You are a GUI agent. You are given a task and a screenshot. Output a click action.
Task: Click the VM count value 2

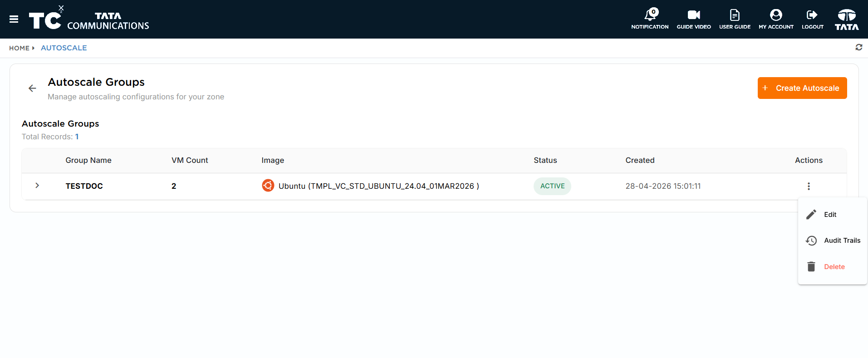(174, 186)
